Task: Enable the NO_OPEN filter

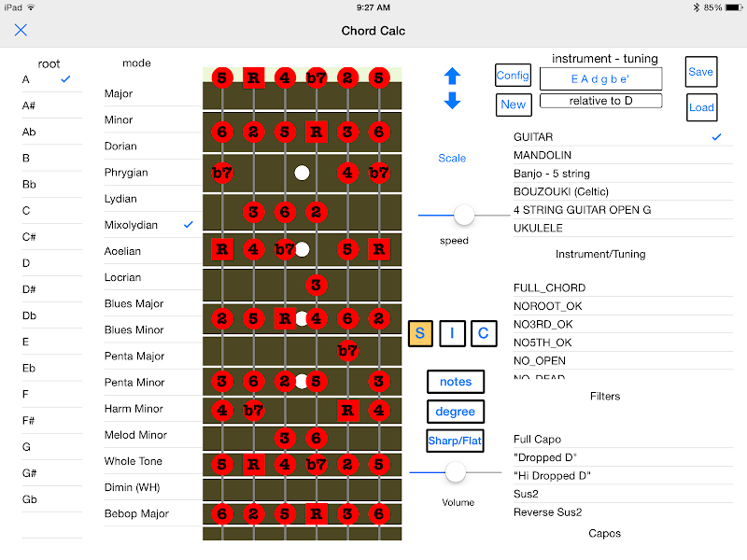Action: (623, 361)
